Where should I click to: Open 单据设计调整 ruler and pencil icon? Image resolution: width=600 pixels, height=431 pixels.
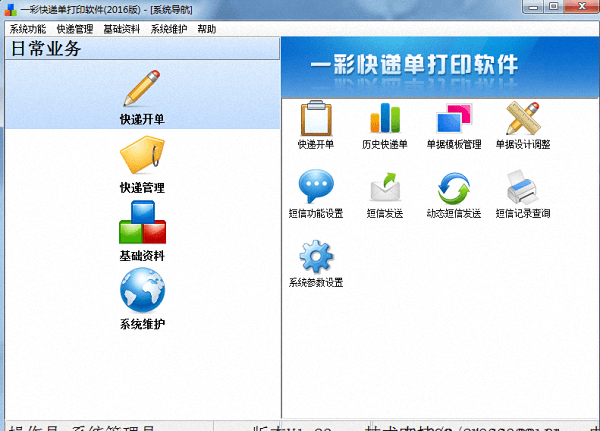[523, 119]
